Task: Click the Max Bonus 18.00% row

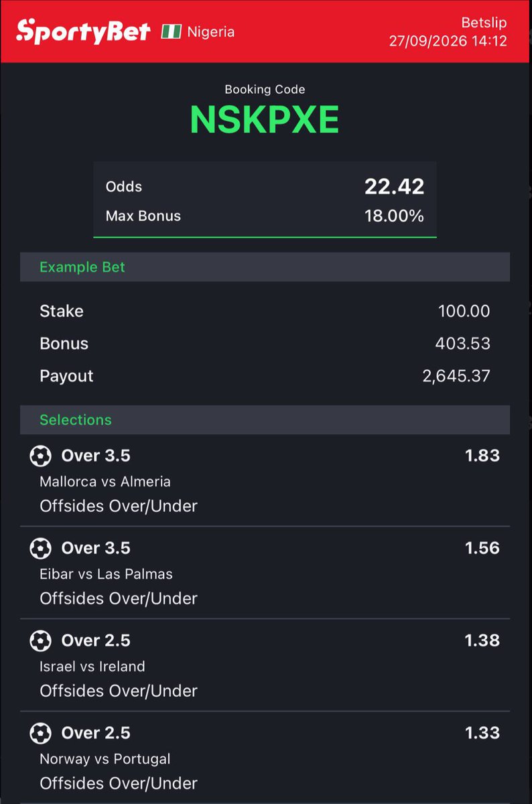Action: [x=265, y=216]
